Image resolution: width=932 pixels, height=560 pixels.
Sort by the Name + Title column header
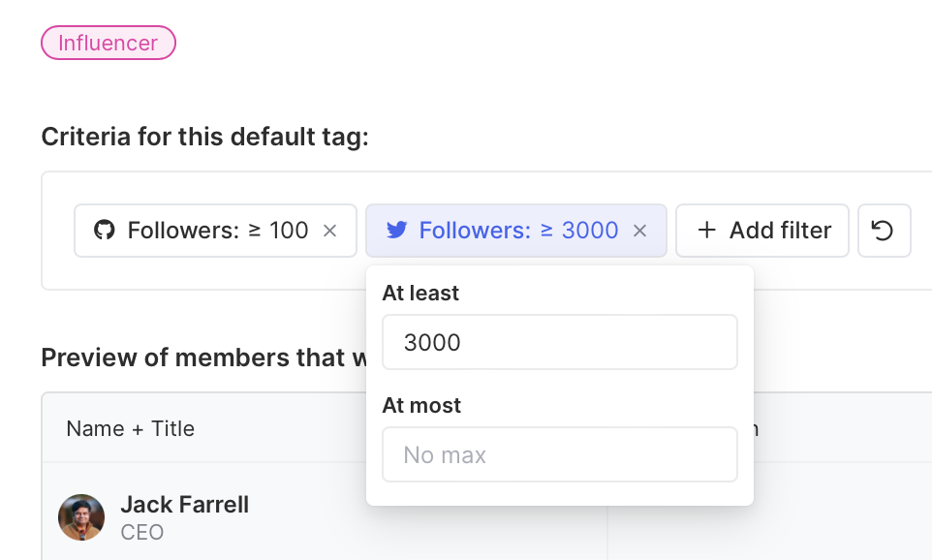pyautogui.click(x=131, y=428)
